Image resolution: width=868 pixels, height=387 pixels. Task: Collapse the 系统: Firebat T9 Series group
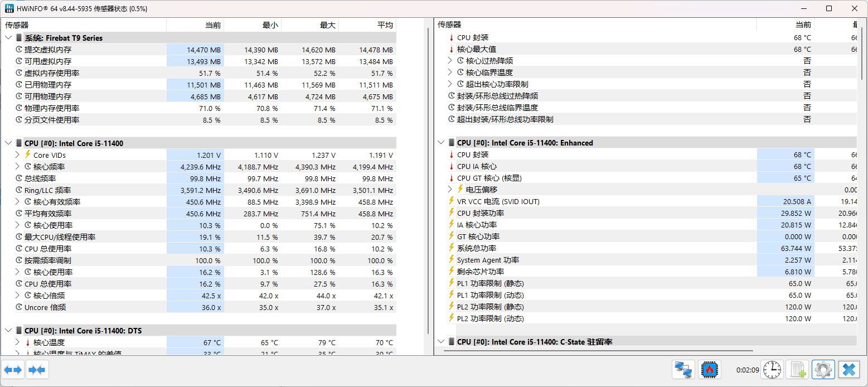8,38
